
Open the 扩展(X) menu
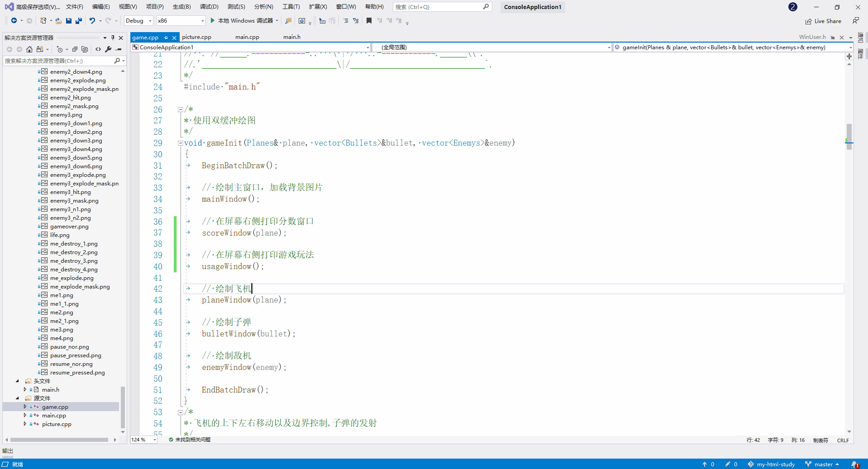(318, 7)
